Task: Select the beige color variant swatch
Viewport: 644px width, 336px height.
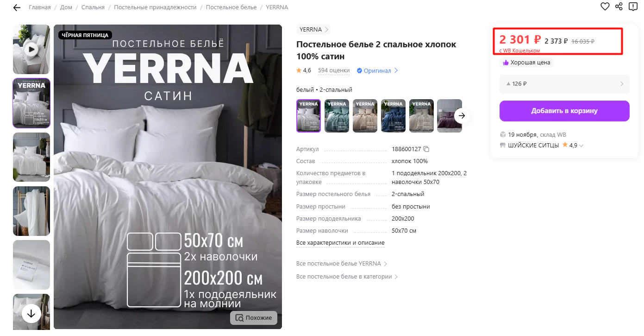Action: (365, 116)
